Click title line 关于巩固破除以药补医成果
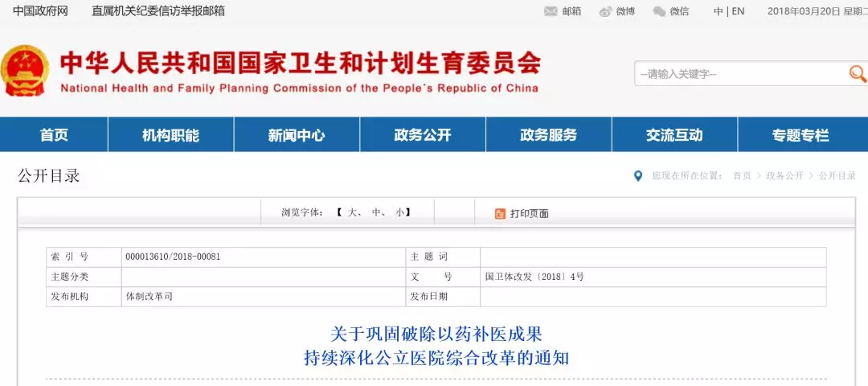868x386 pixels. (436, 335)
